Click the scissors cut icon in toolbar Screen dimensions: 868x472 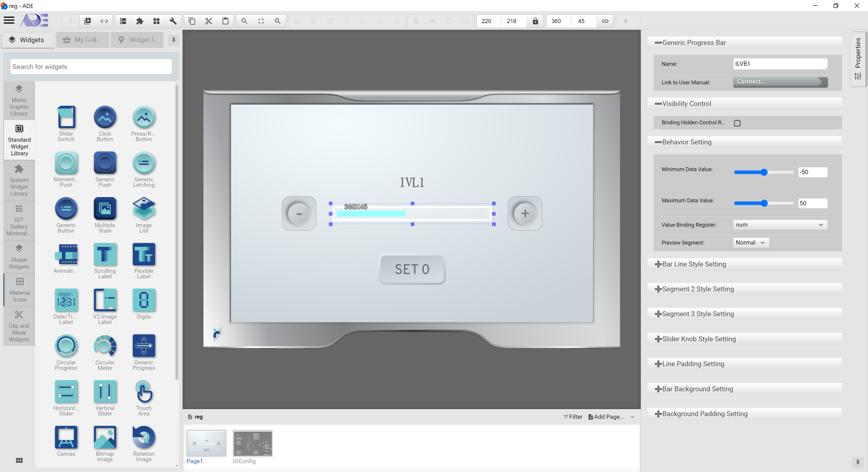click(x=208, y=21)
